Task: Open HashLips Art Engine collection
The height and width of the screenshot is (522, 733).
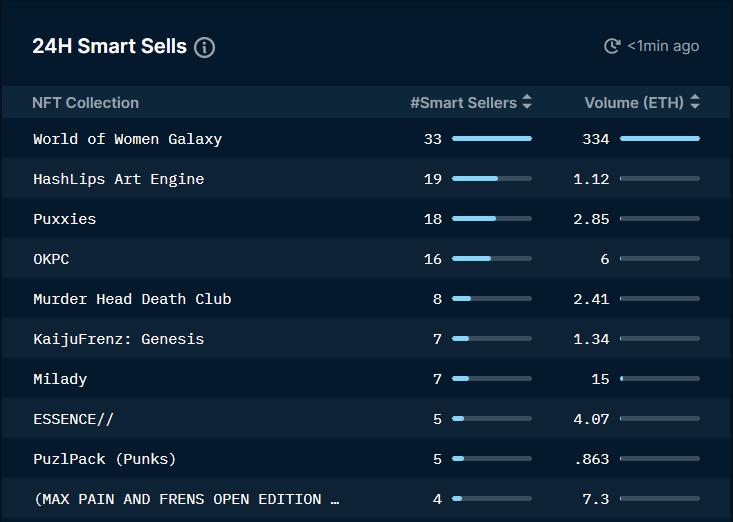Action: point(119,179)
